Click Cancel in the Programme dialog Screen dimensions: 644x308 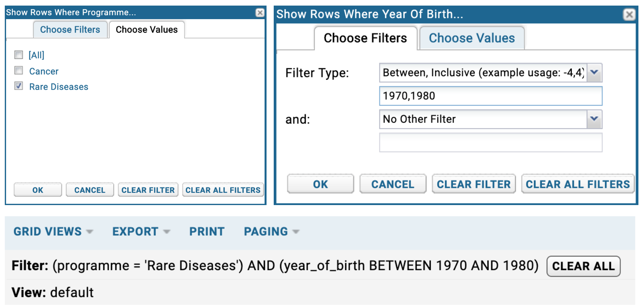[x=90, y=190]
